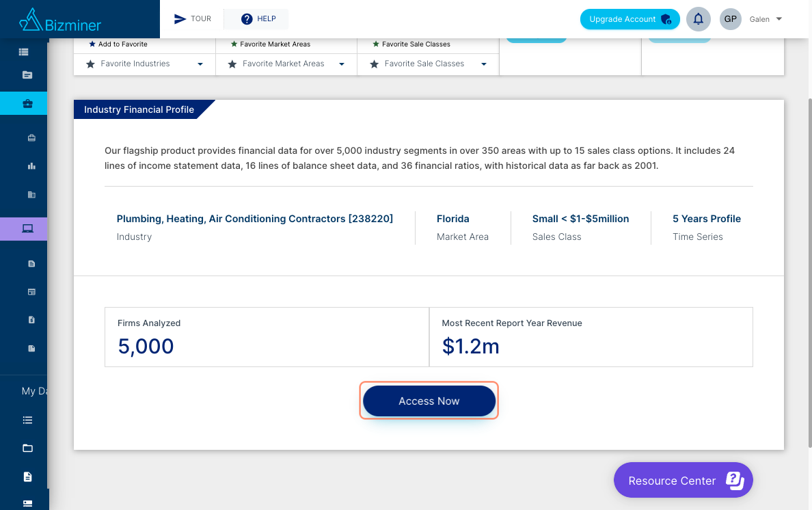Click the Galen username text

pyautogui.click(x=759, y=19)
